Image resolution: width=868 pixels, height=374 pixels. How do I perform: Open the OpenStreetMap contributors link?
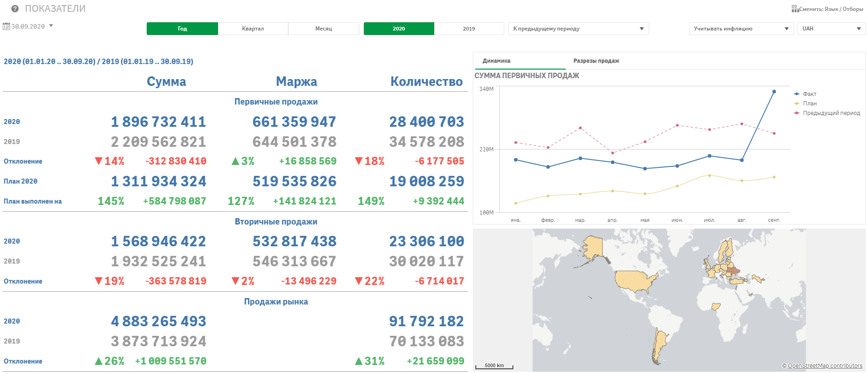825,366
